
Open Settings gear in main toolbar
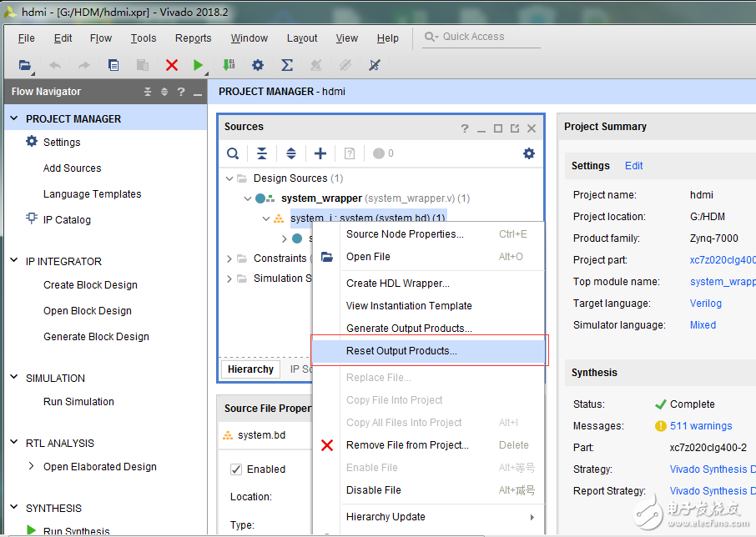coord(258,65)
